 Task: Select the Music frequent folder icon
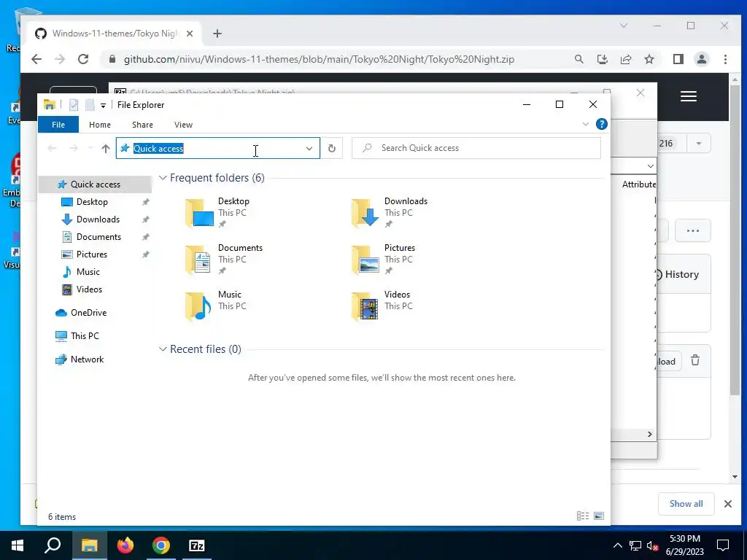pos(199,306)
